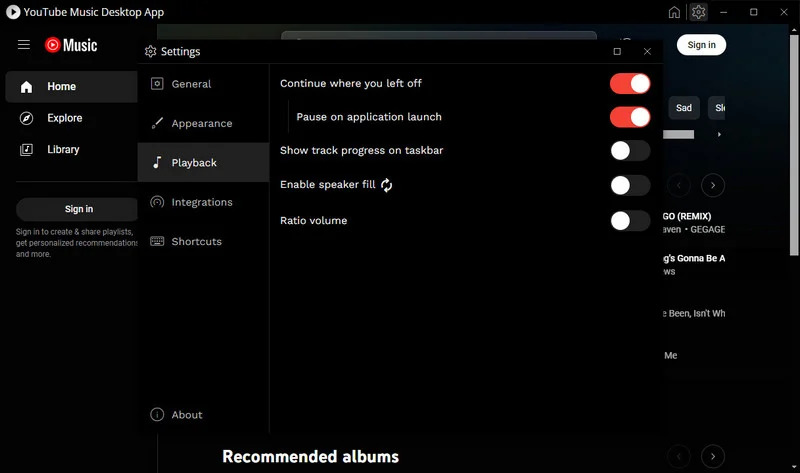Disable Continue where you left off

(630, 84)
